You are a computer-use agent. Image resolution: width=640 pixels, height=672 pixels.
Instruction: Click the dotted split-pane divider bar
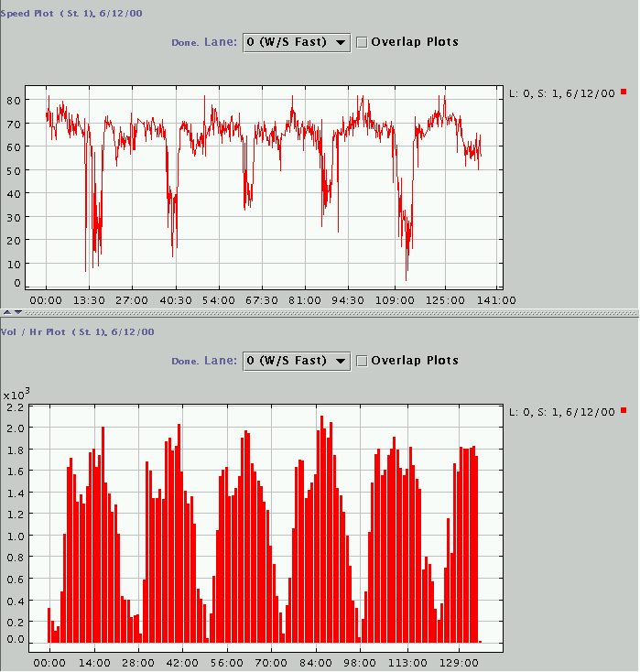coord(320,313)
